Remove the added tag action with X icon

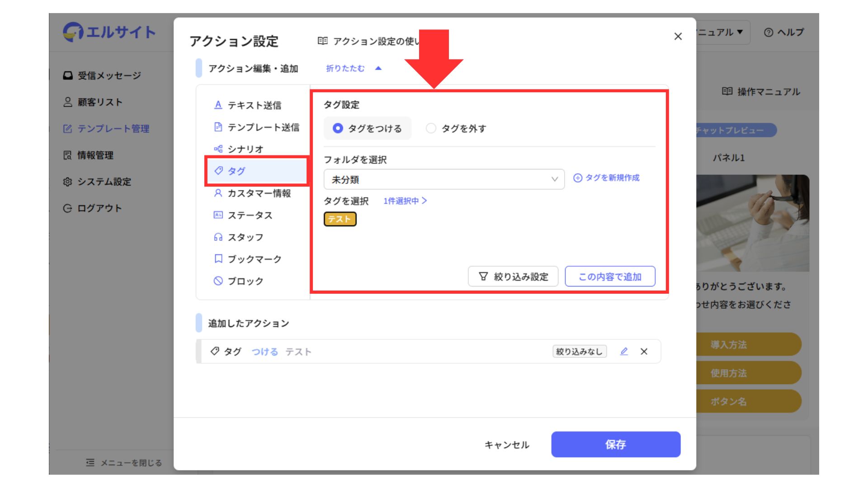(x=644, y=352)
